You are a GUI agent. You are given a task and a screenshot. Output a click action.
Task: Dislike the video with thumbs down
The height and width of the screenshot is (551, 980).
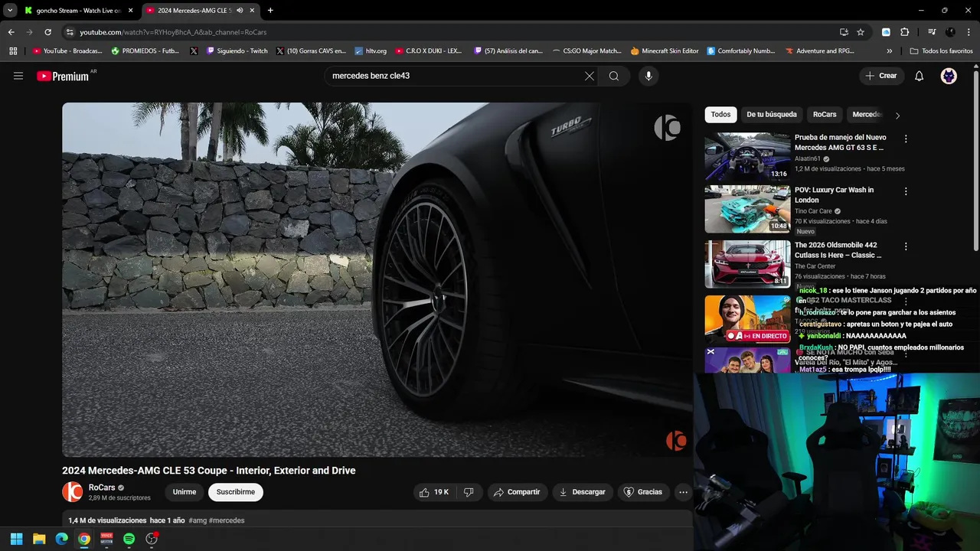point(469,492)
